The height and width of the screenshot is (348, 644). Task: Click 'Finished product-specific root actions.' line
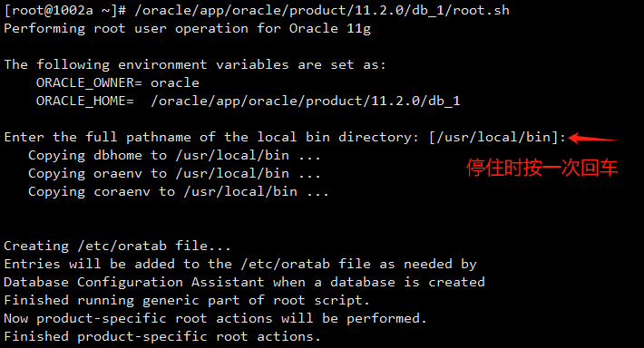point(162,336)
